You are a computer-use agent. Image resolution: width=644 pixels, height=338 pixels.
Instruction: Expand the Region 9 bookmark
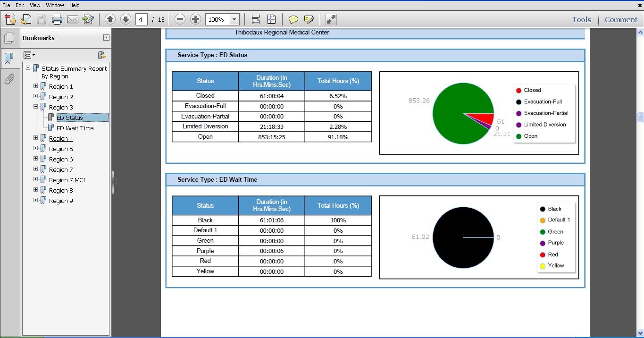tap(35, 200)
